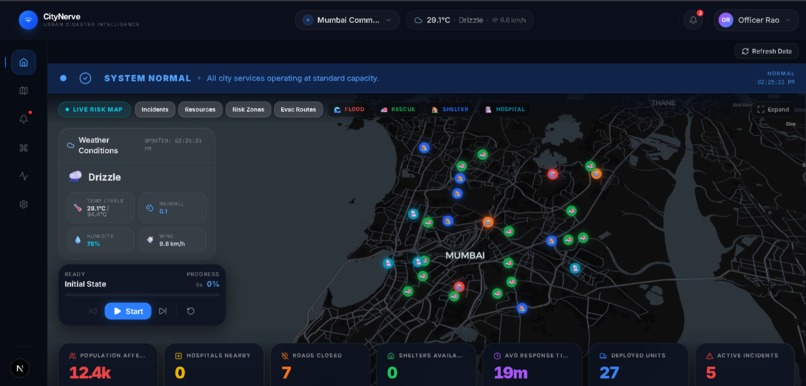This screenshot has height=386, width=806.
Task: Open the sidebar alerts bell
Action: point(23,119)
